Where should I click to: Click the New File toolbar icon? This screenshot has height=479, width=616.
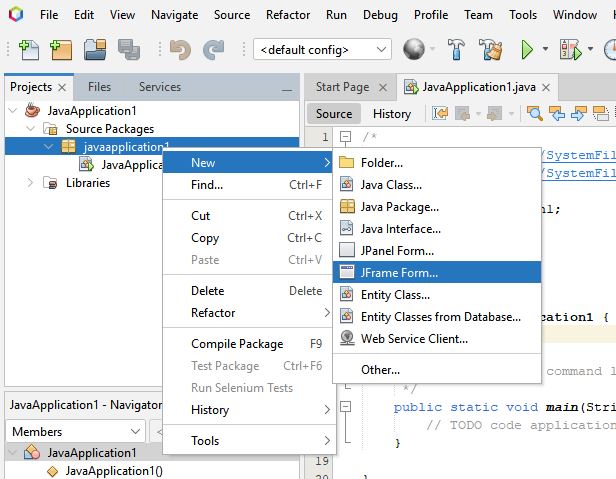29,50
